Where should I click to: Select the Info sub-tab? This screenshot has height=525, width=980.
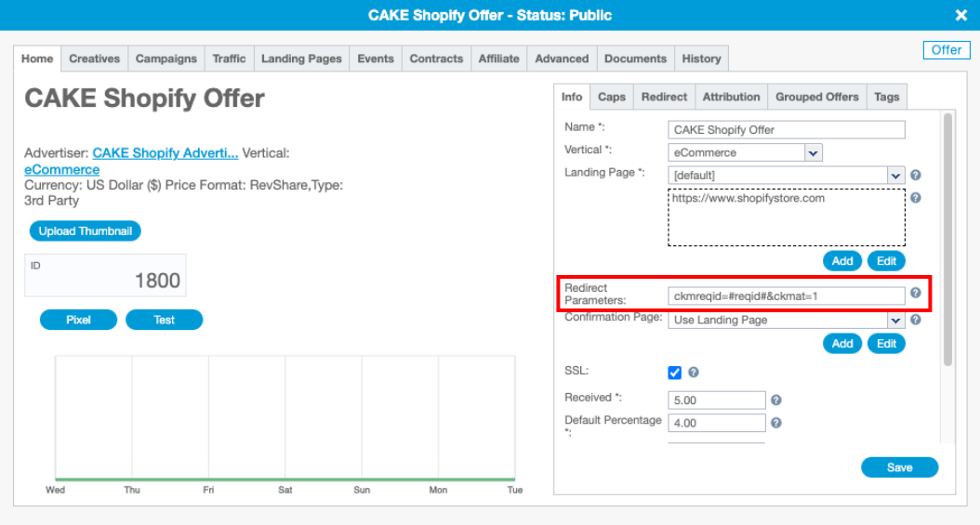click(x=572, y=97)
